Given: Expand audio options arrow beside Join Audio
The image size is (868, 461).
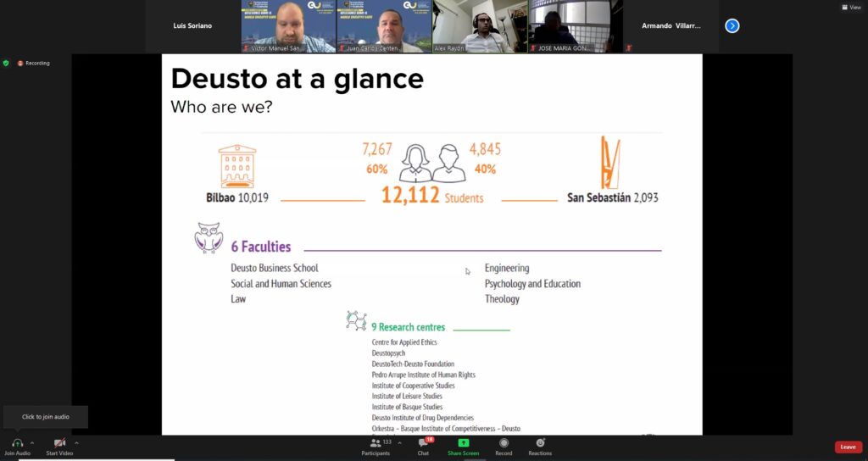Looking at the screenshot, I should click(32, 442).
